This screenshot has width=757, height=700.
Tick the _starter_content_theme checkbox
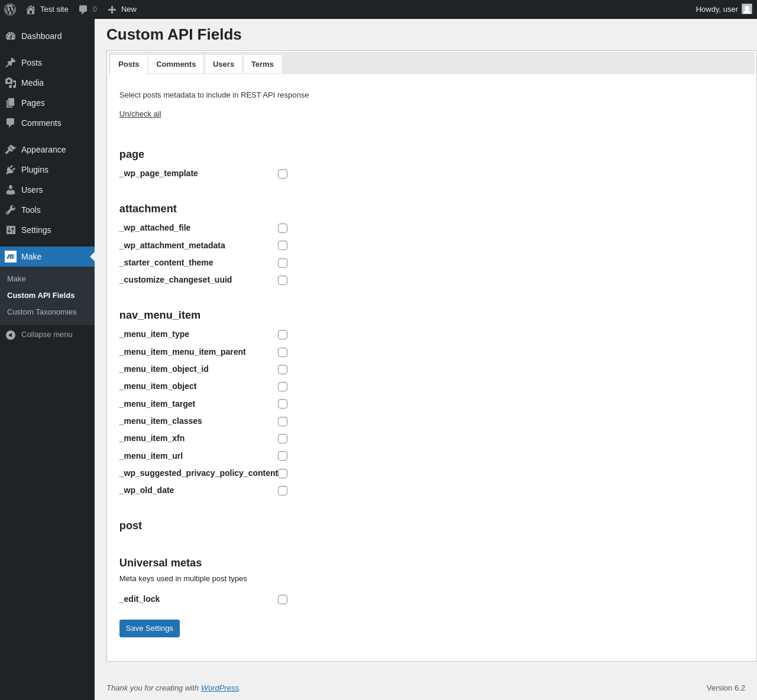[x=283, y=263]
